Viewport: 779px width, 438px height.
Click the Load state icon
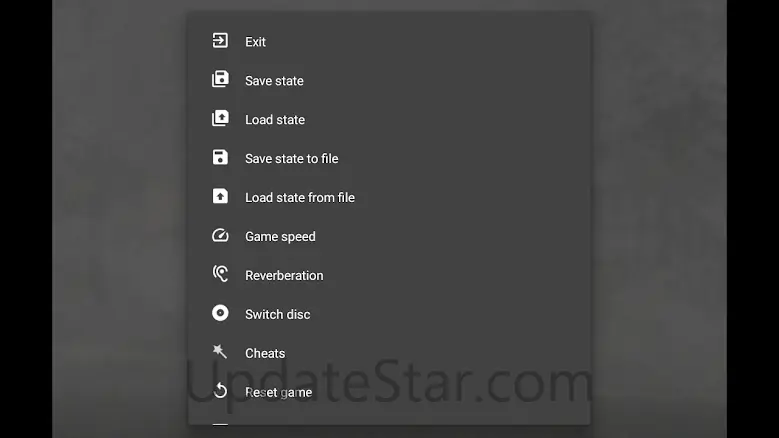[220, 119]
